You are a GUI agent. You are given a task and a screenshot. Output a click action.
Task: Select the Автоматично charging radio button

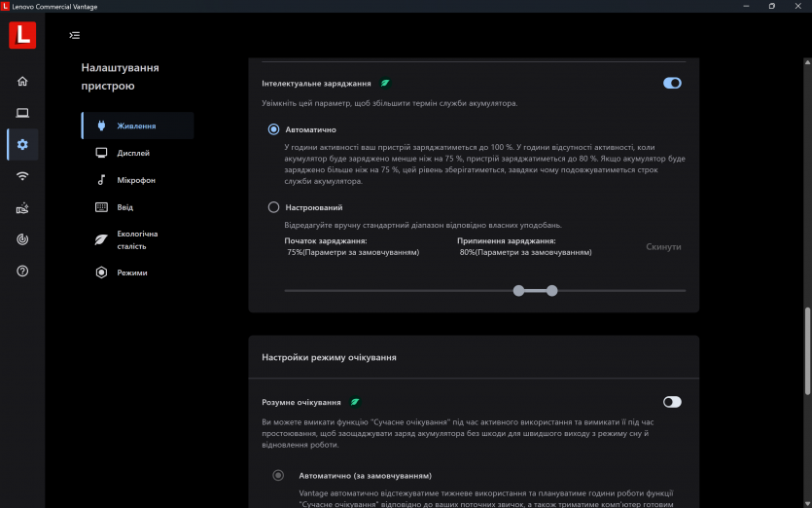tap(273, 129)
